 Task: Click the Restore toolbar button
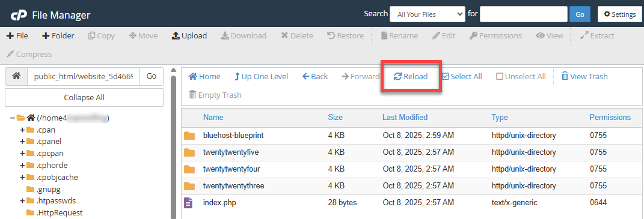345,35
